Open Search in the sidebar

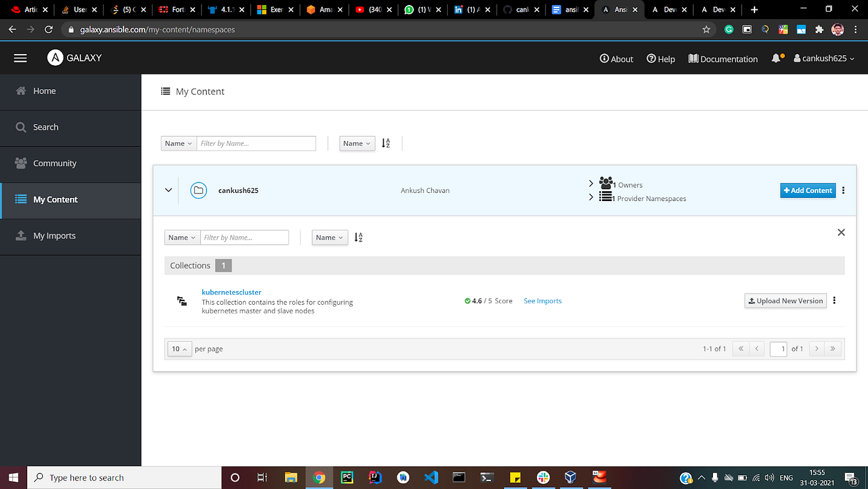(x=71, y=127)
